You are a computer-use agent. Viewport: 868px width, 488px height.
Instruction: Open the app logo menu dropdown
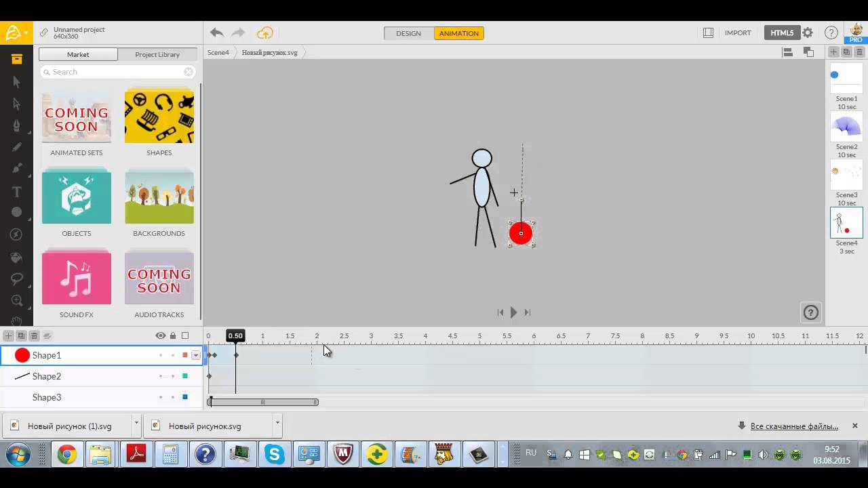[16, 33]
